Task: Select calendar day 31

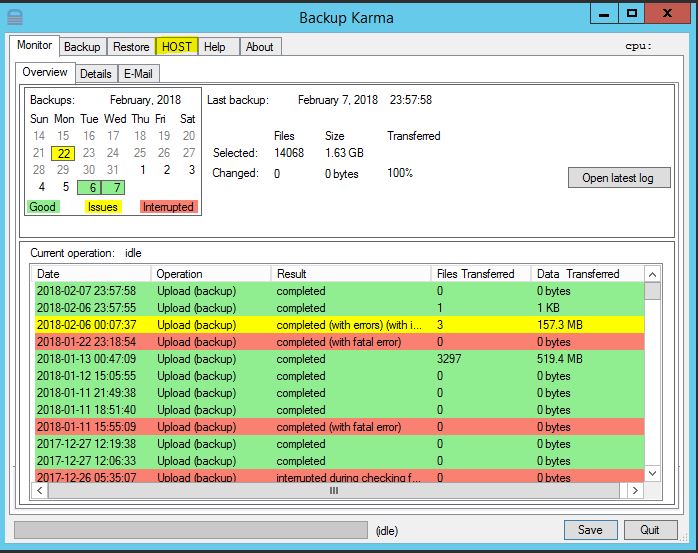Action: click(113, 170)
